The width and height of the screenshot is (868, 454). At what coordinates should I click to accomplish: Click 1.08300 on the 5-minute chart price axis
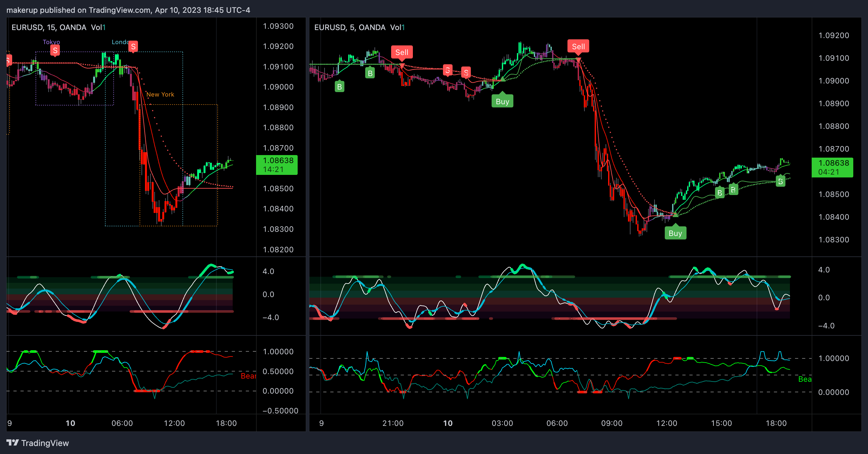pos(834,240)
